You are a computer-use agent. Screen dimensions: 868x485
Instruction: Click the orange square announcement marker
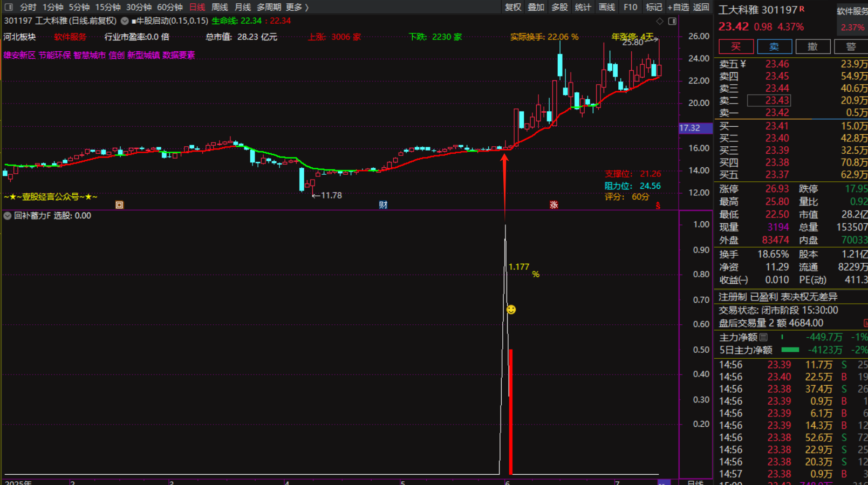119,205
